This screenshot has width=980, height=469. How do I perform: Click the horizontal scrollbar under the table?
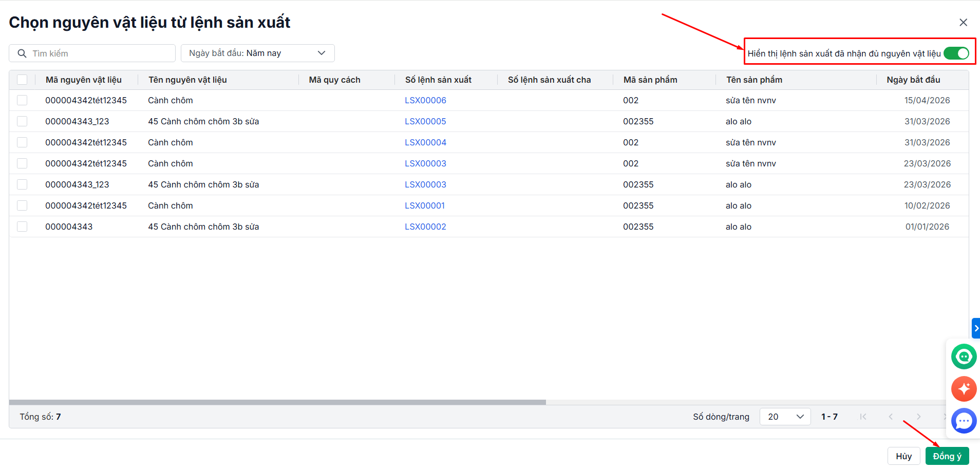[x=277, y=402]
